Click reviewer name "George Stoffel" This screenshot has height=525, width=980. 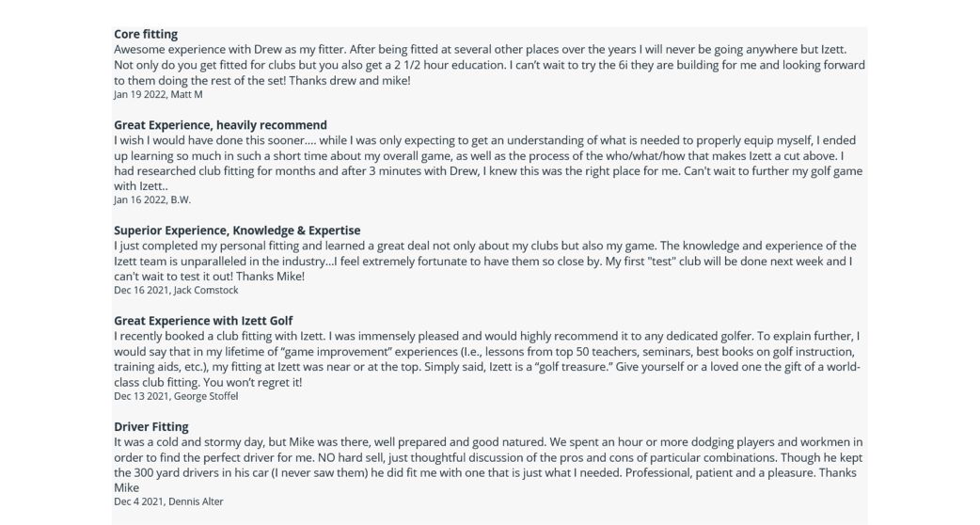tap(206, 397)
